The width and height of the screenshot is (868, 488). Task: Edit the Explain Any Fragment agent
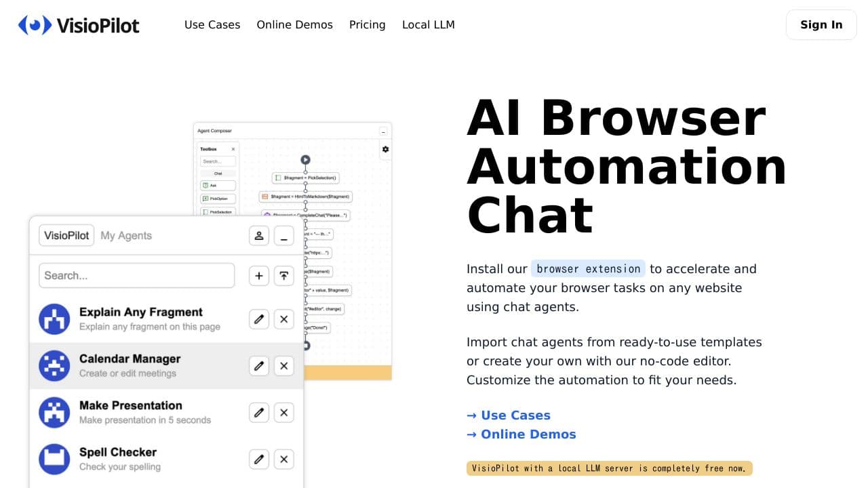(x=258, y=319)
